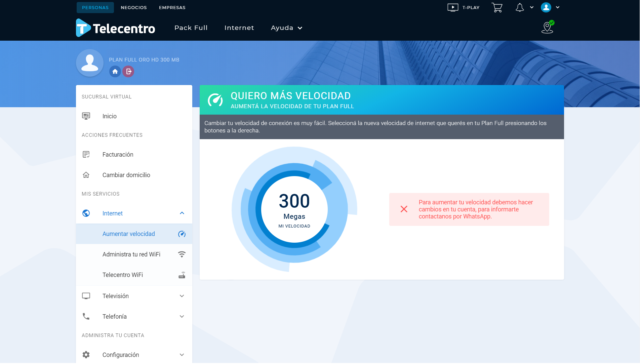Click the router icon beside Telecentro WiFi
The height and width of the screenshot is (364, 640).
click(182, 275)
